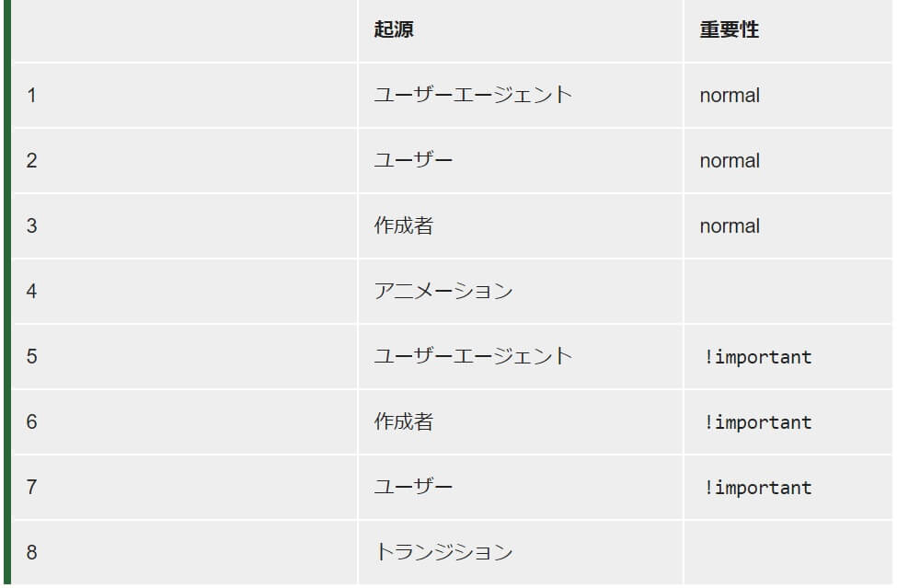Select 作成者 cell in row 6

coord(403,421)
